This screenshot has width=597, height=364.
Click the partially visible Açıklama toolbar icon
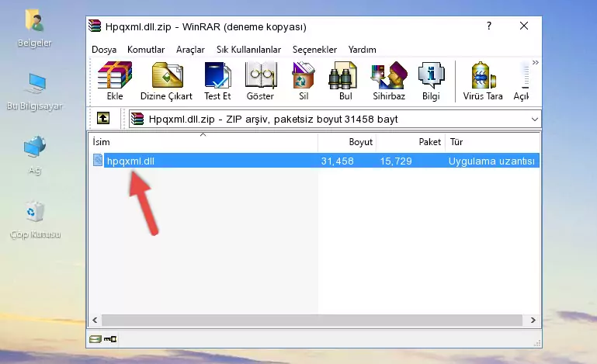[521, 81]
